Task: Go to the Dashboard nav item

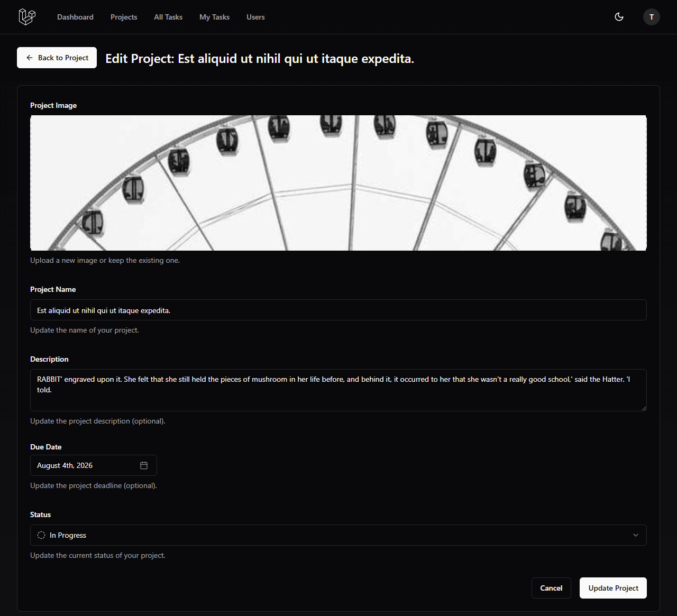Action: click(75, 17)
